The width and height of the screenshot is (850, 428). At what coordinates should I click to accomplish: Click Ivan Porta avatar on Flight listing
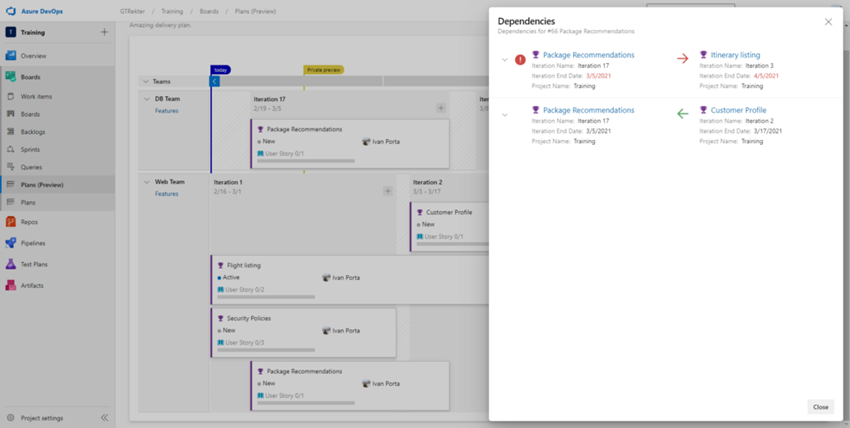coord(326,278)
